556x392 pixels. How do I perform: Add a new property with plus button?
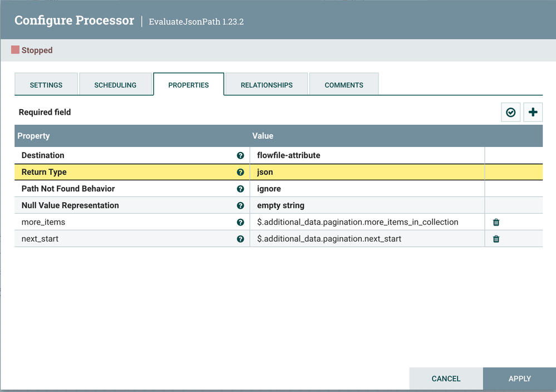point(533,112)
